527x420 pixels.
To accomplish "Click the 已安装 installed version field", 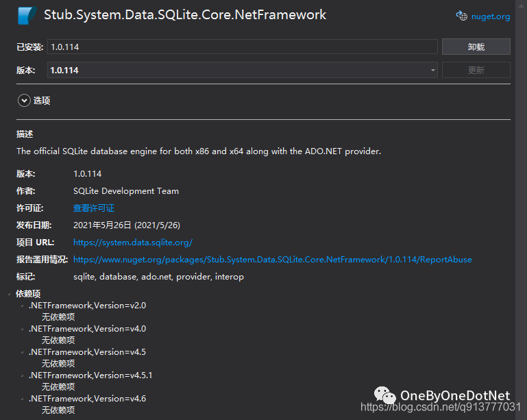I will [x=242, y=47].
